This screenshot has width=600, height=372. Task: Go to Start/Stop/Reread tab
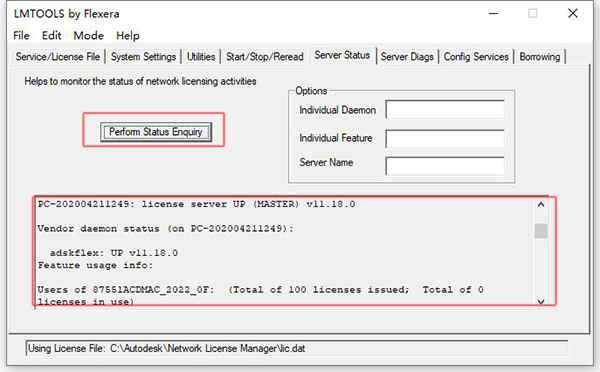pos(265,57)
